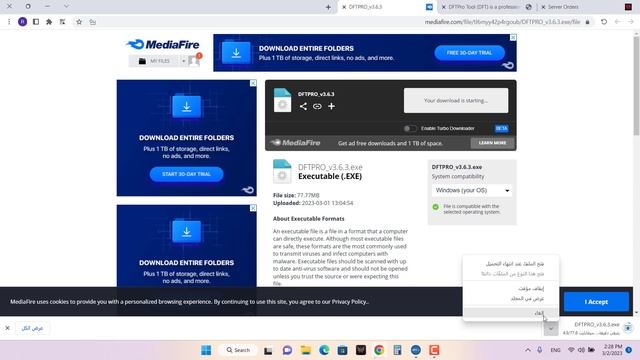The height and width of the screenshot is (360, 640).
Task: Toggle Enable Turbo Downloader switch
Action: tap(410, 129)
